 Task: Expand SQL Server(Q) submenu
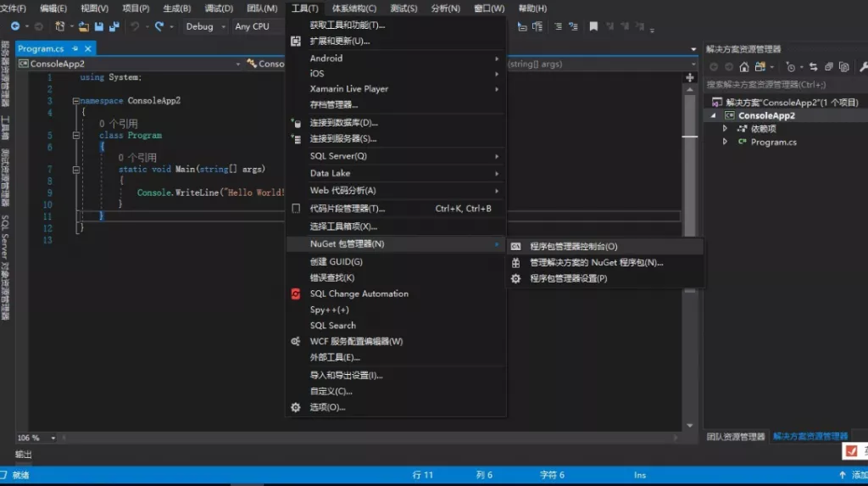[x=497, y=156]
